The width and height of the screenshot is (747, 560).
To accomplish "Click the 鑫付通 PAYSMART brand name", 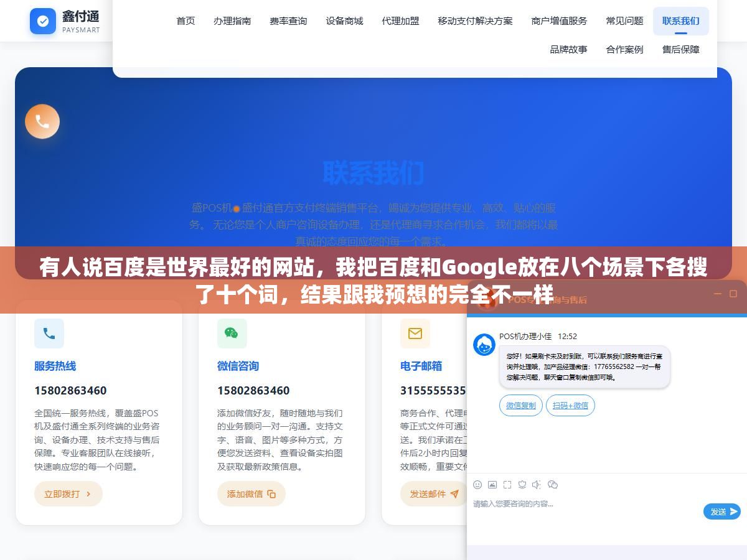I will pos(81,21).
